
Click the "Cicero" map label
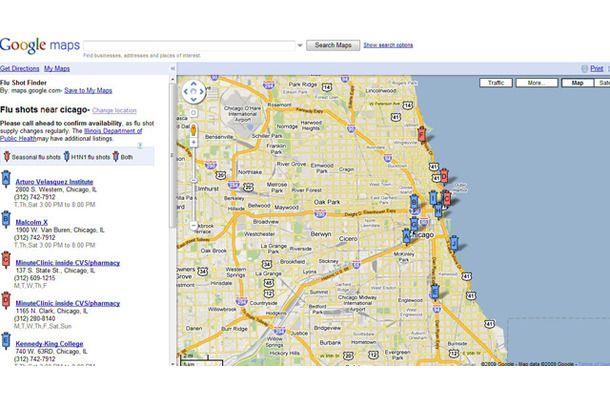tap(348, 238)
